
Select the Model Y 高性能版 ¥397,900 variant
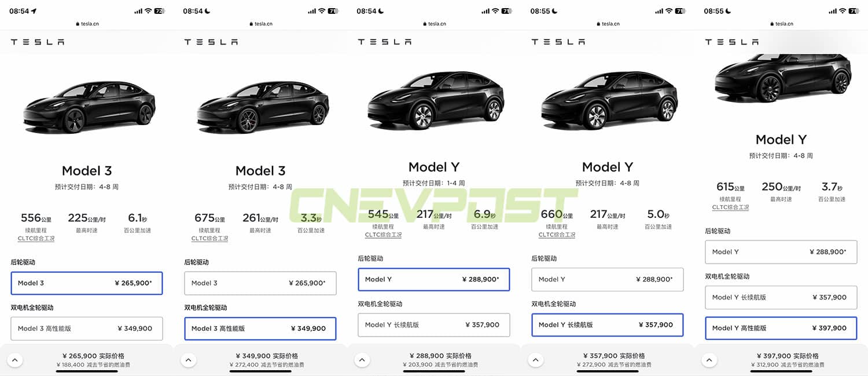(x=781, y=328)
